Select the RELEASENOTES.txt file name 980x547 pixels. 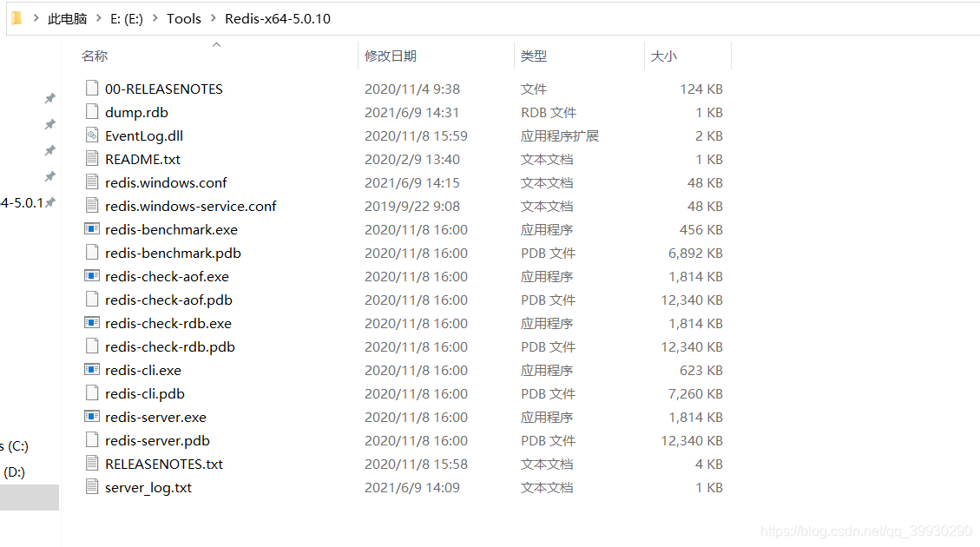click(164, 464)
